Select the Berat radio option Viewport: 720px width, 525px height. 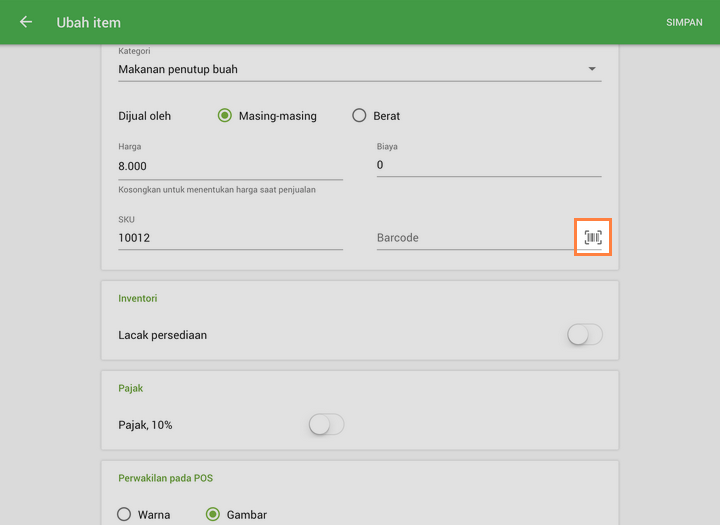[x=360, y=116]
